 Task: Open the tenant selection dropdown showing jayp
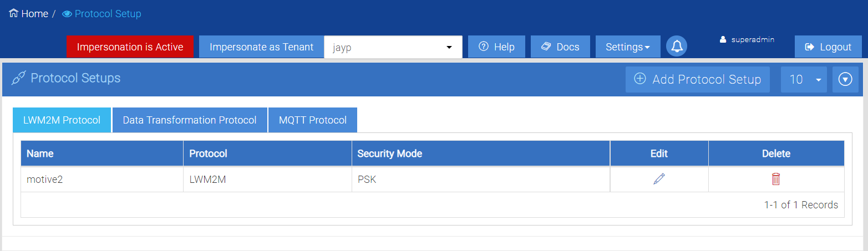coord(393,47)
